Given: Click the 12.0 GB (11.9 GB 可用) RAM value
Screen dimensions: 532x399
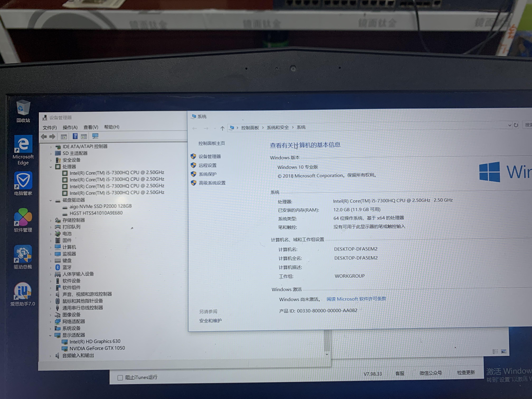Looking at the screenshot, I should click(357, 210).
